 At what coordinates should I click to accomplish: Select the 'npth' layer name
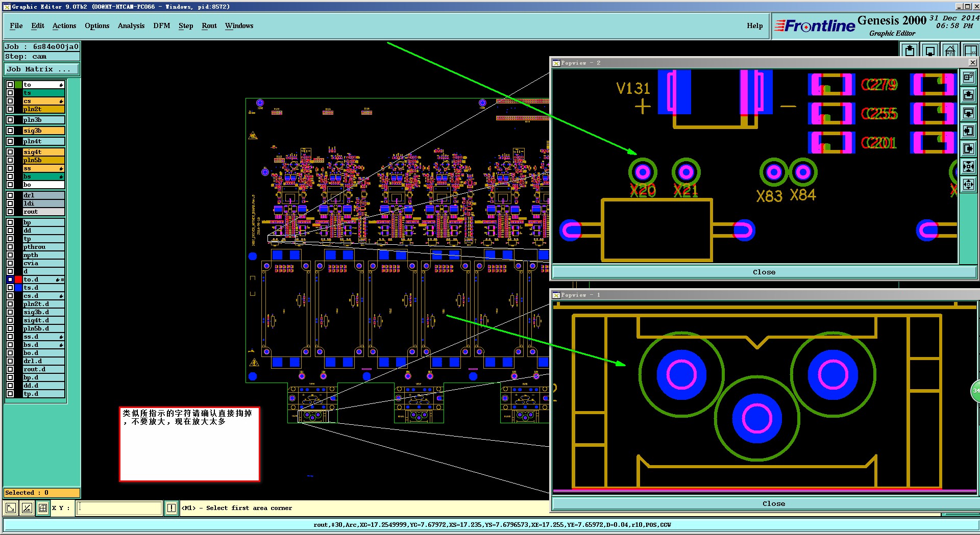point(43,255)
